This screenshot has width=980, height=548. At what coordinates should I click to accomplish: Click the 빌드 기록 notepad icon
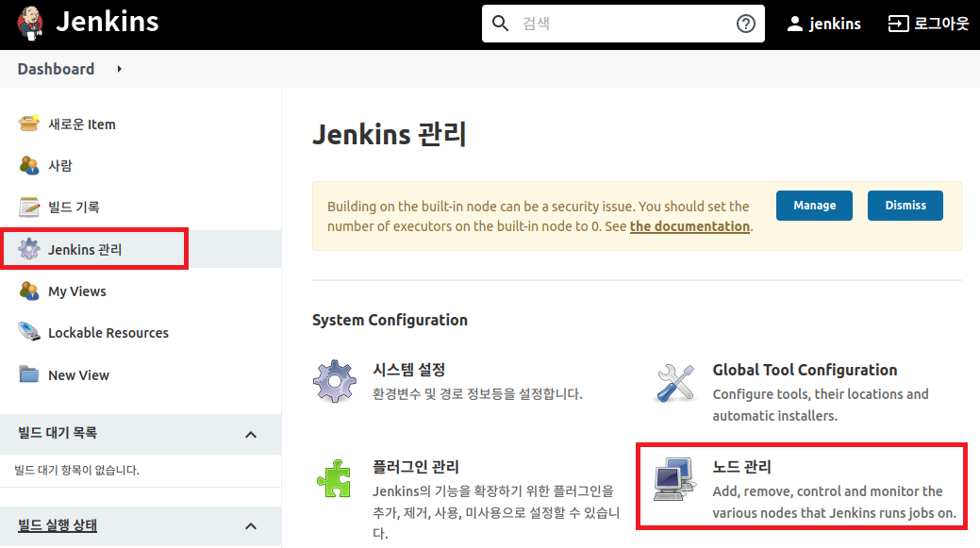click(x=28, y=207)
